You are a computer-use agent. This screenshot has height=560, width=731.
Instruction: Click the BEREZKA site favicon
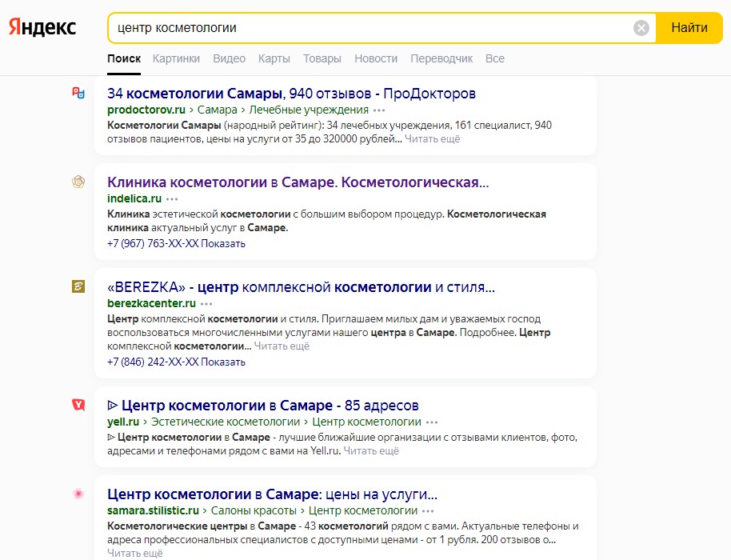coord(78,286)
